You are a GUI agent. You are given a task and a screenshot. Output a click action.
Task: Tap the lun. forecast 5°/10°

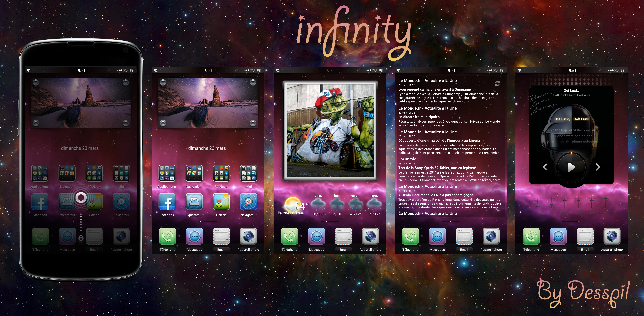pyautogui.click(x=337, y=205)
